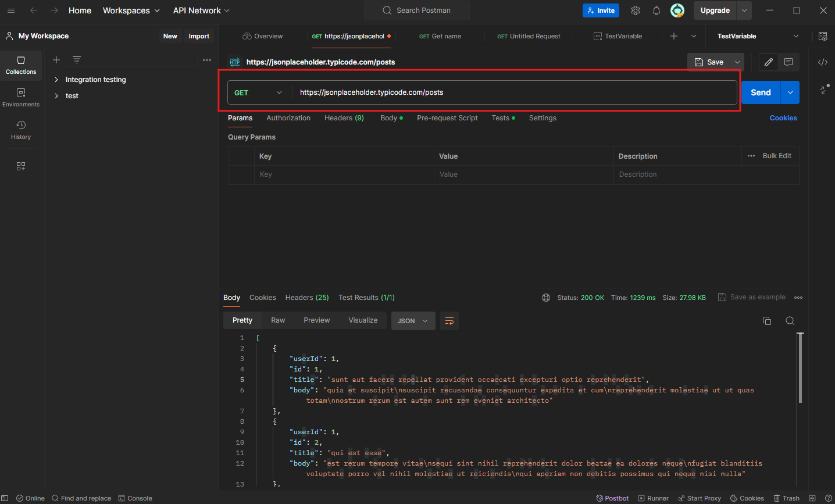Go forward with the right arrow
835x504 pixels.
[x=54, y=10]
